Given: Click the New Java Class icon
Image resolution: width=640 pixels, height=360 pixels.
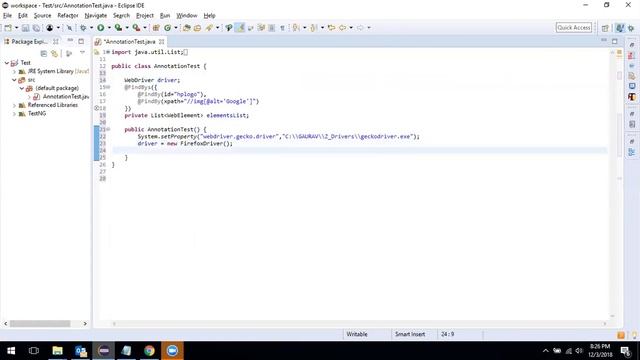Looking at the screenshot, I should (167, 28).
